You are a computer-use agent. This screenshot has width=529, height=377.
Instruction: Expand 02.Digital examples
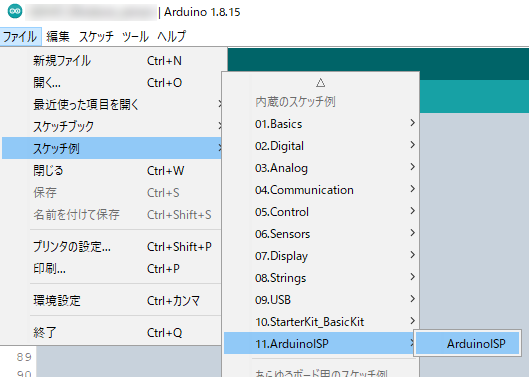[321, 146]
